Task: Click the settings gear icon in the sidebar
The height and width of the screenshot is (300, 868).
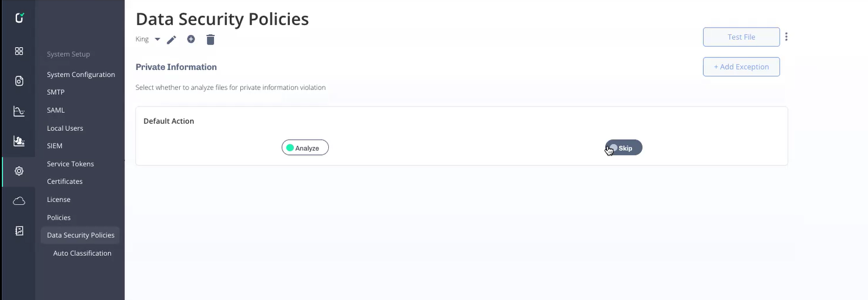Action: click(x=19, y=171)
